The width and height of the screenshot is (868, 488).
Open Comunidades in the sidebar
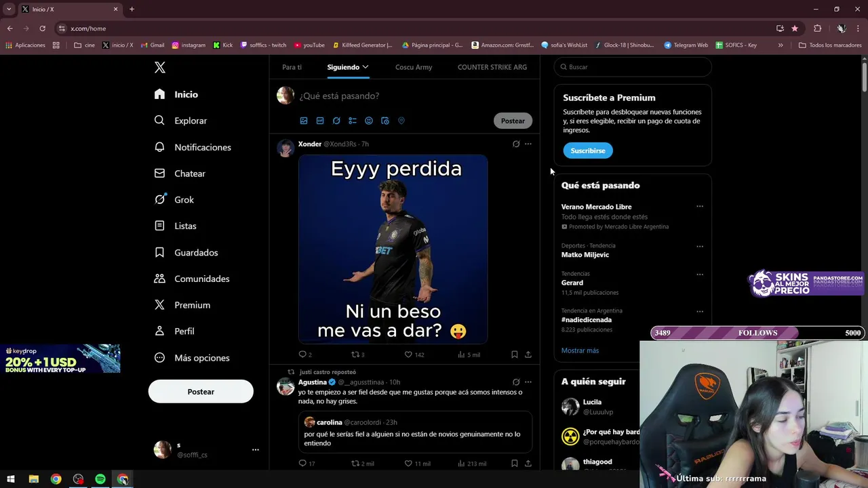click(192, 279)
